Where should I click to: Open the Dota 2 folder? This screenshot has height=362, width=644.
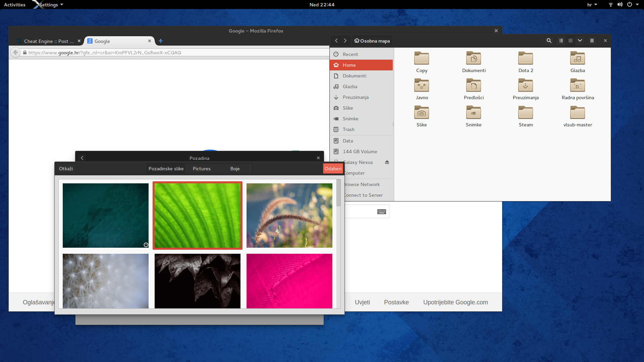(x=526, y=62)
